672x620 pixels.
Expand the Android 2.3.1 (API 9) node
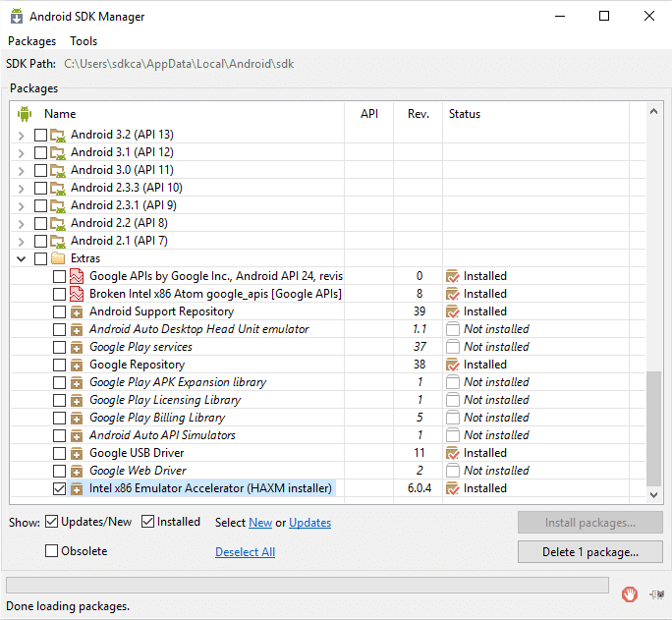[x=21, y=206]
